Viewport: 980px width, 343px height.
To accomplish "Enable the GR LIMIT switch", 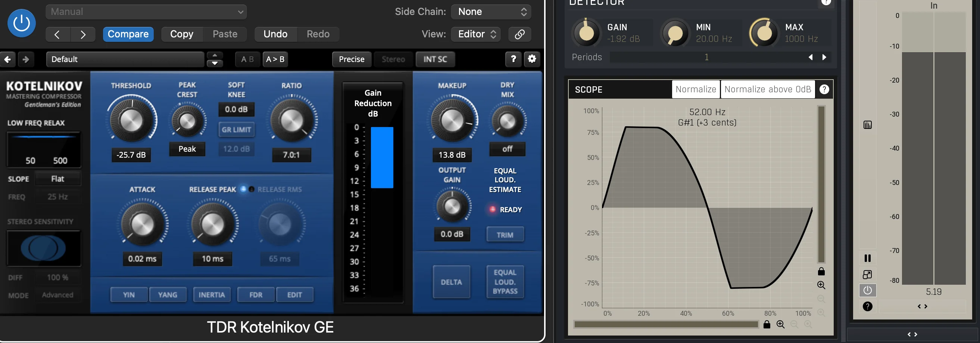I will pos(236,130).
